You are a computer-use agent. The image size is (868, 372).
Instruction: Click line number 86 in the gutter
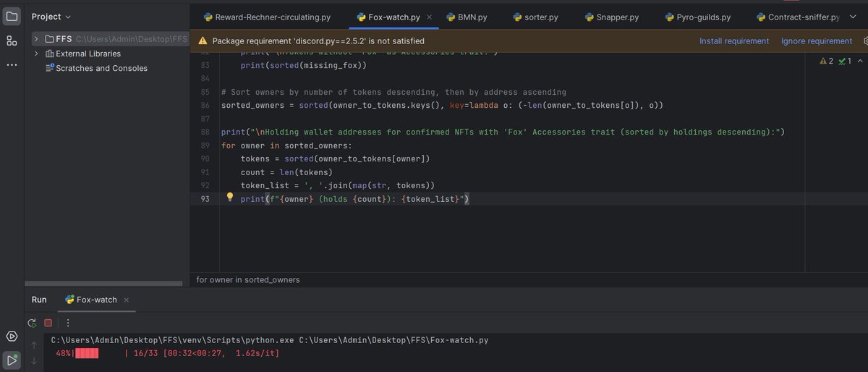205,105
